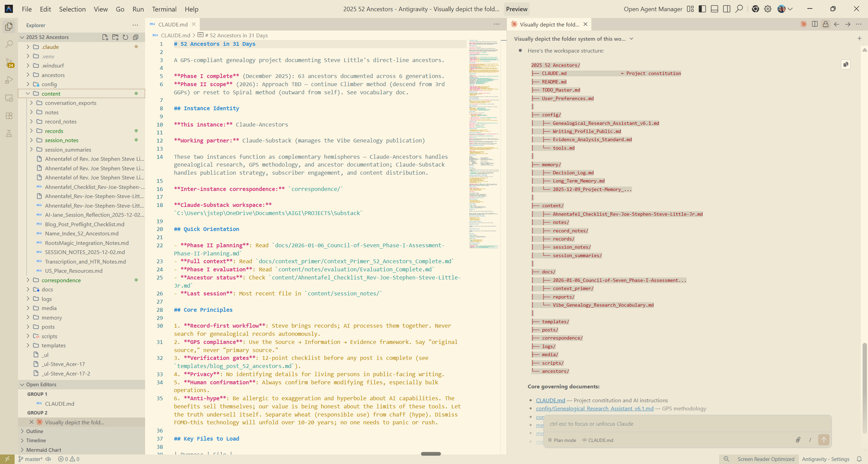Image resolution: width=868 pixels, height=464 pixels.
Task: Toggle Plan mode in Claude input
Action: tap(562, 440)
